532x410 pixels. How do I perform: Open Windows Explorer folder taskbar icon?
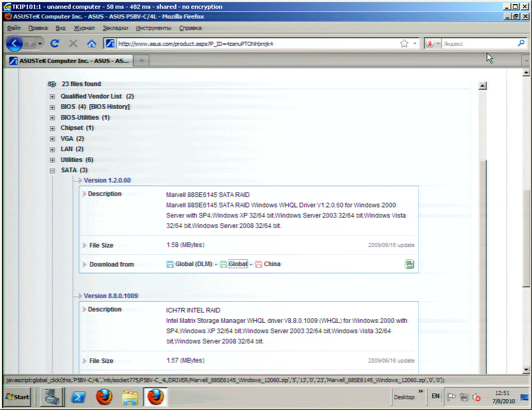pyautogui.click(x=129, y=398)
